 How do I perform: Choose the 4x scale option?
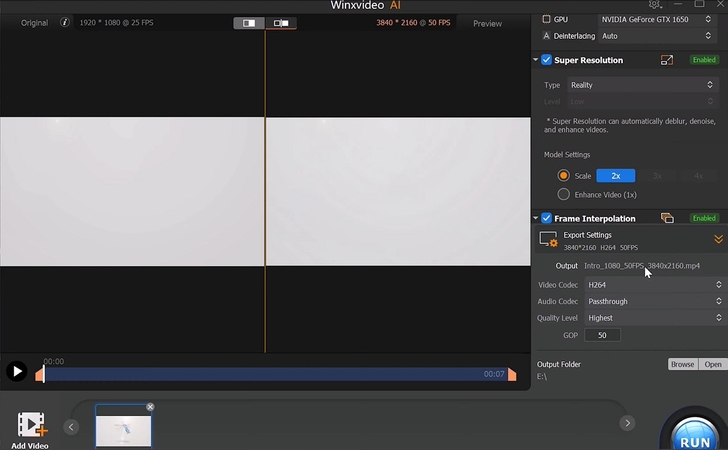(x=698, y=176)
